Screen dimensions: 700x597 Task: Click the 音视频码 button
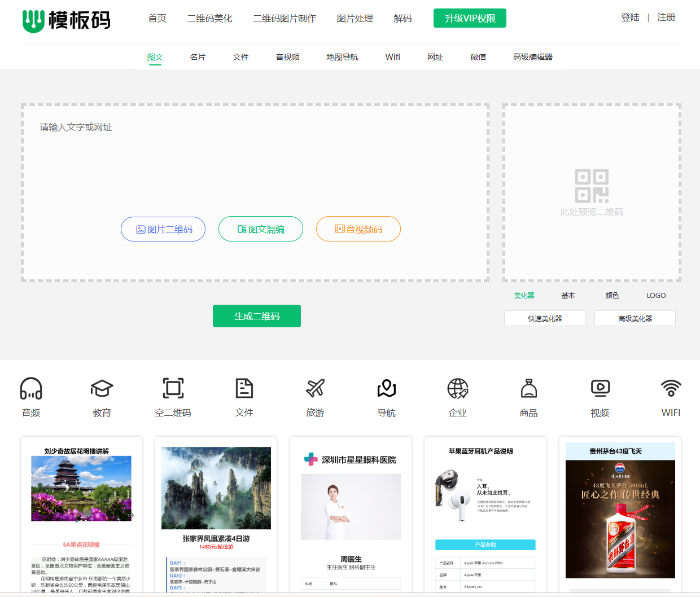[x=358, y=229]
